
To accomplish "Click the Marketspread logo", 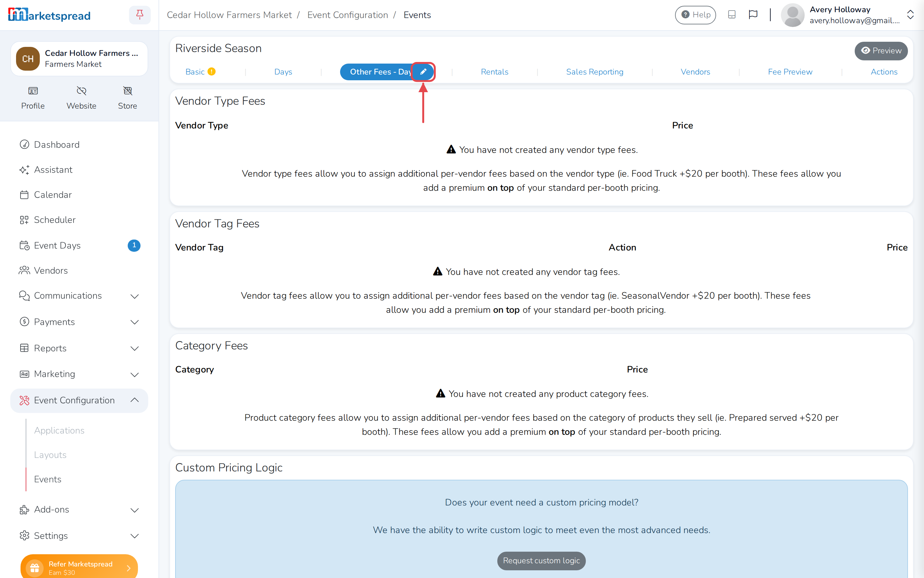I will click(x=49, y=15).
